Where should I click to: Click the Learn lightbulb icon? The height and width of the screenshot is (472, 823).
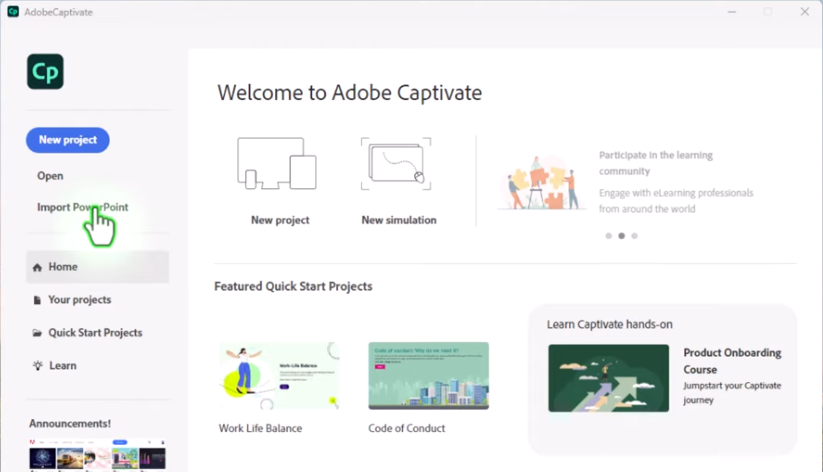pos(38,366)
